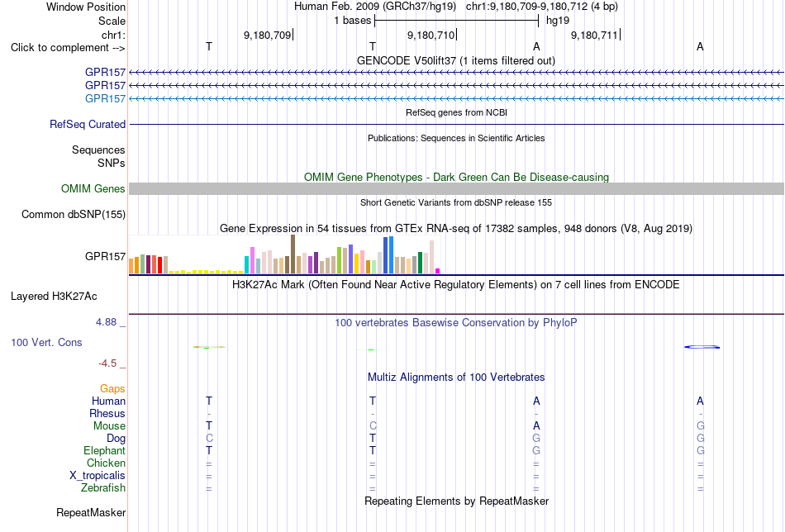Screen dimensions: 785x532
Task: Click the RepeatMasker track label
Action: click(x=91, y=512)
